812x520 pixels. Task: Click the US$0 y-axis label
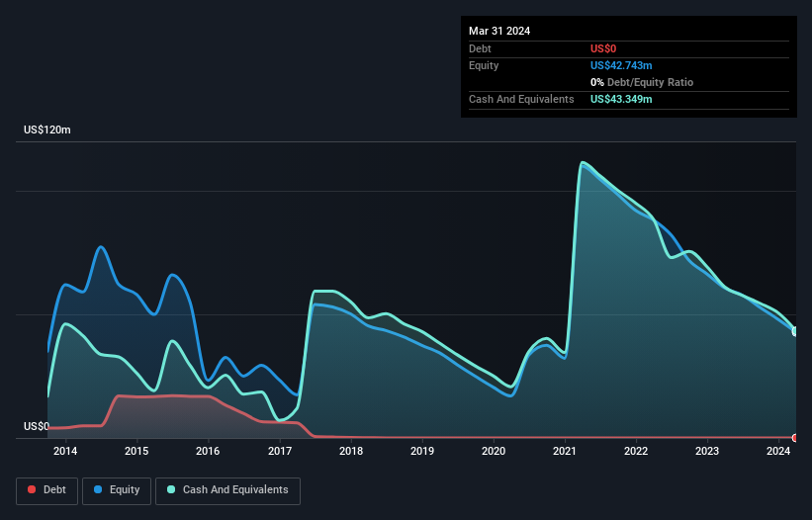[x=37, y=426]
